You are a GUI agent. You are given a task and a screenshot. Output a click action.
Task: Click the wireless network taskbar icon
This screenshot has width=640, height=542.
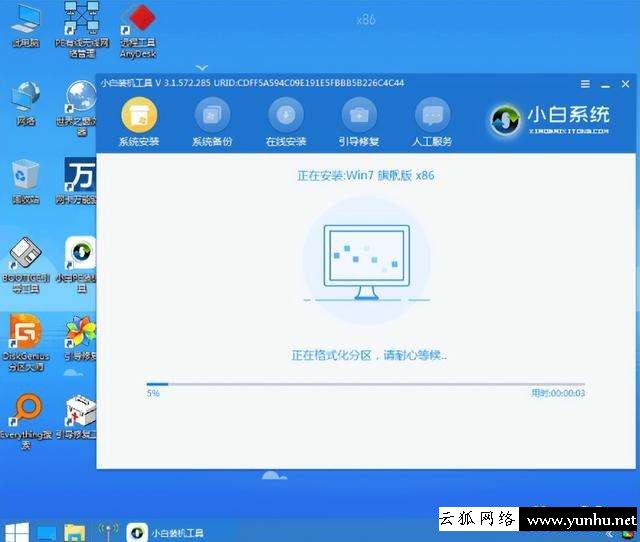[x=108, y=531]
